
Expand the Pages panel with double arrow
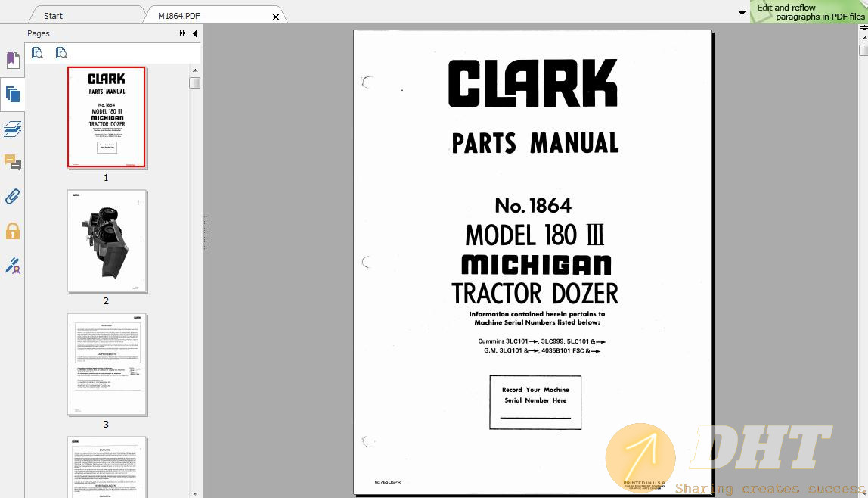point(183,33)
